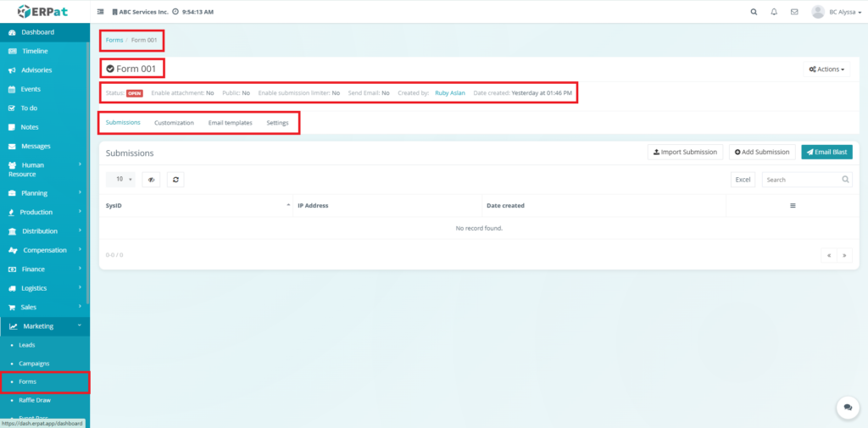Click the search magnifier icon in top bar
Screen dimensions: 868x428
[754, 12]
